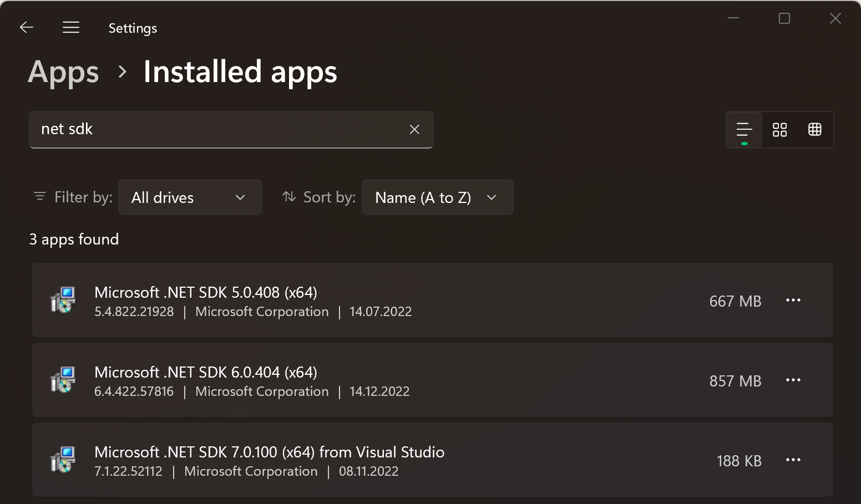
Task: Open options for .NET SDK 6.0.404
Action: (793, 380)
